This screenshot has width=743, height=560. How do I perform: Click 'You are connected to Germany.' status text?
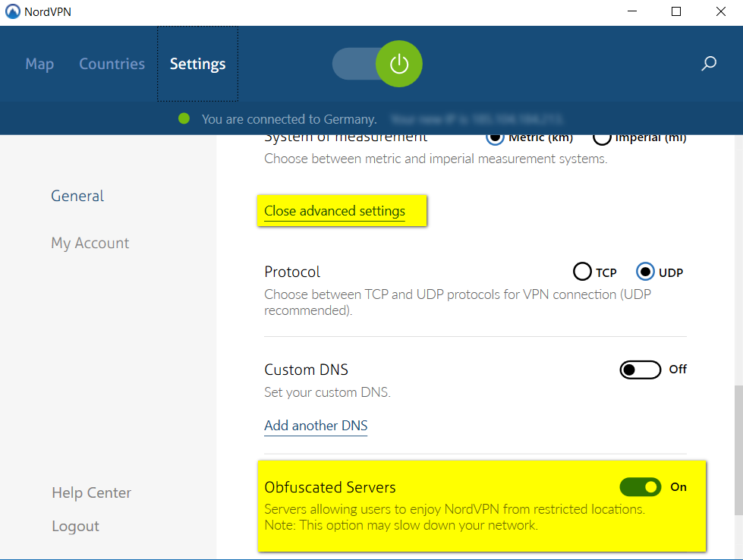[x=289, y=119]
